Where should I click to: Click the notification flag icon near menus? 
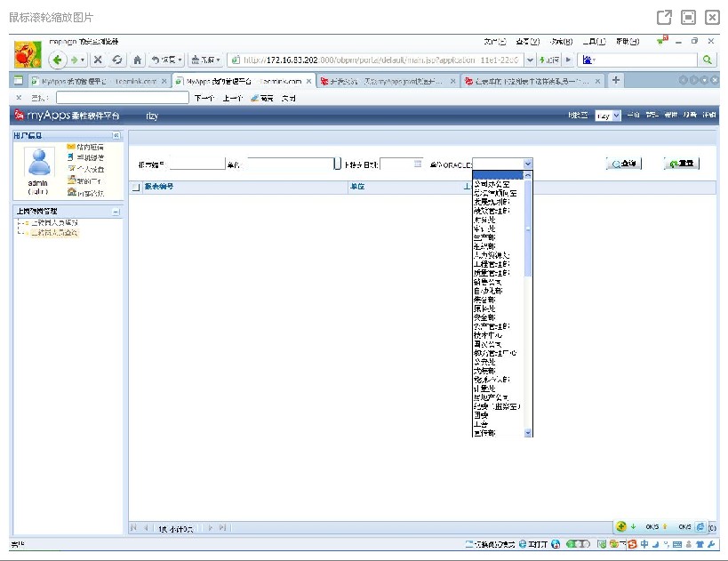click(x=662, y=41)
